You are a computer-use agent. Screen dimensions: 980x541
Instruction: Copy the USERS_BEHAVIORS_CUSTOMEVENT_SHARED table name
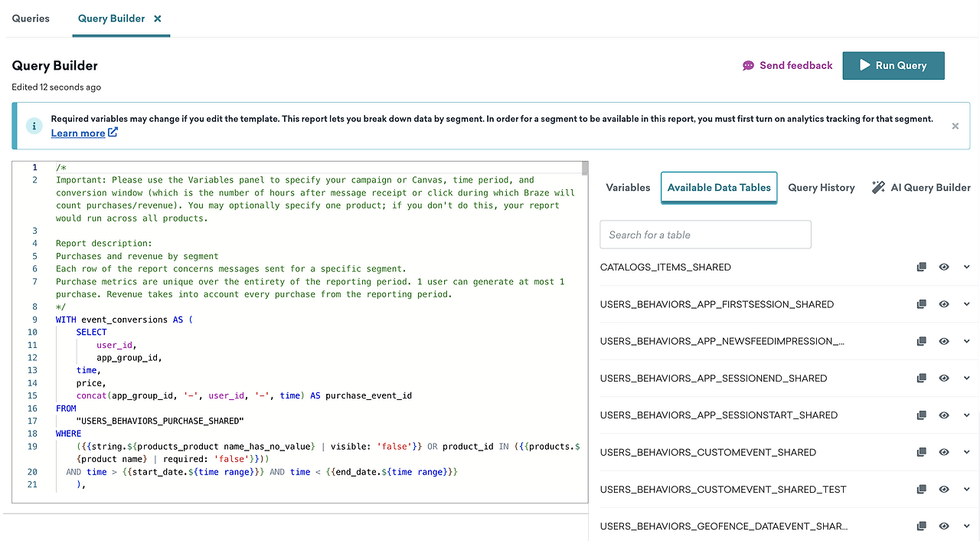922,452
